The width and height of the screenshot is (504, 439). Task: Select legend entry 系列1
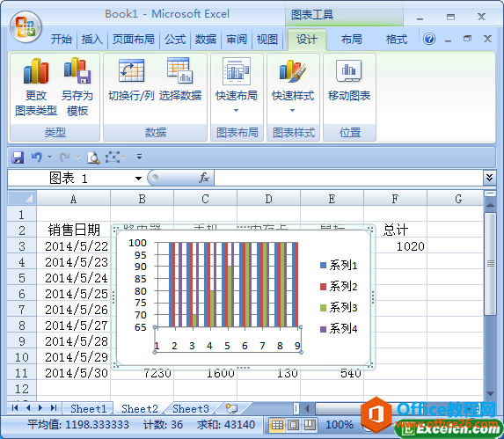point(339,265)
